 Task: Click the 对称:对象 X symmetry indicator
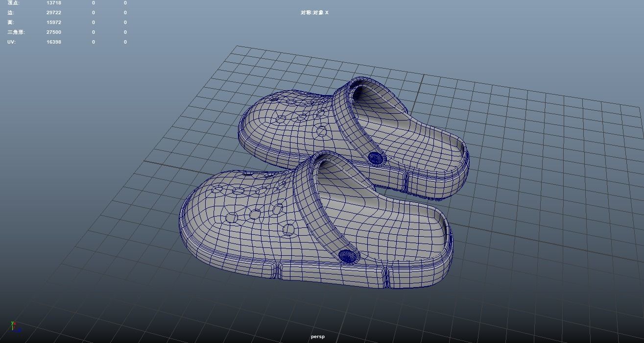coord(314,13)
